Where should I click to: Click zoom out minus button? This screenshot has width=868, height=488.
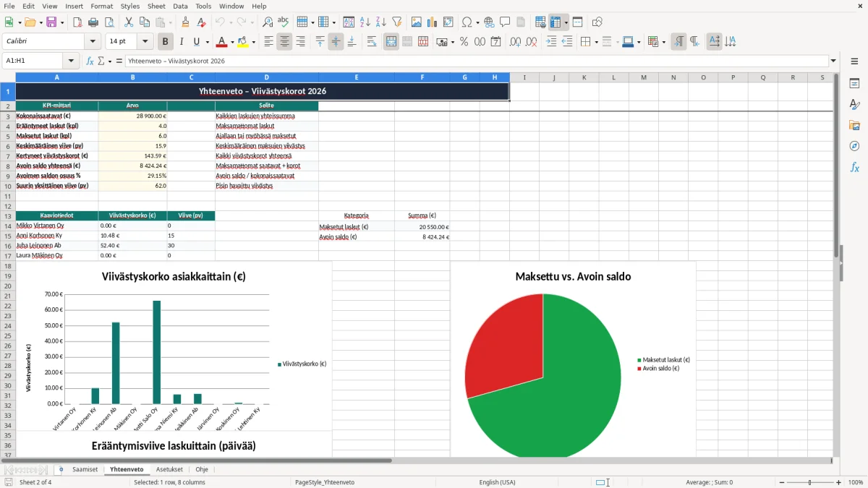pos(781,482)
